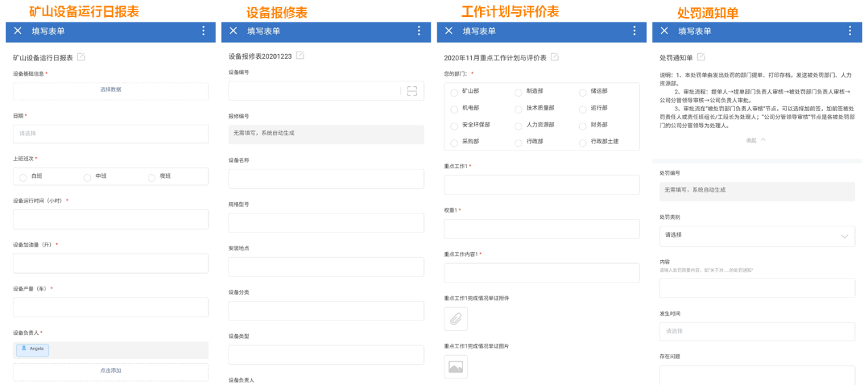Choose 技术质量部 department option
The image size is (868, 391).
click(519, 108)
